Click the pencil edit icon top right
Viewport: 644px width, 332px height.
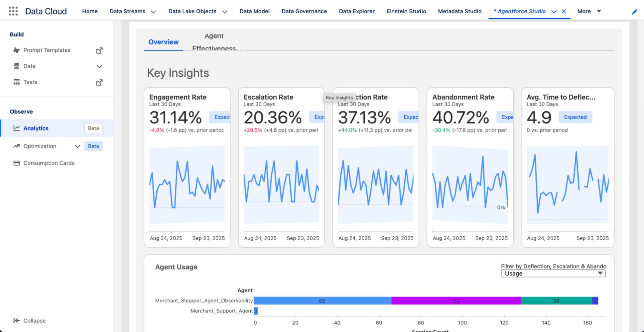pos(634,11)
